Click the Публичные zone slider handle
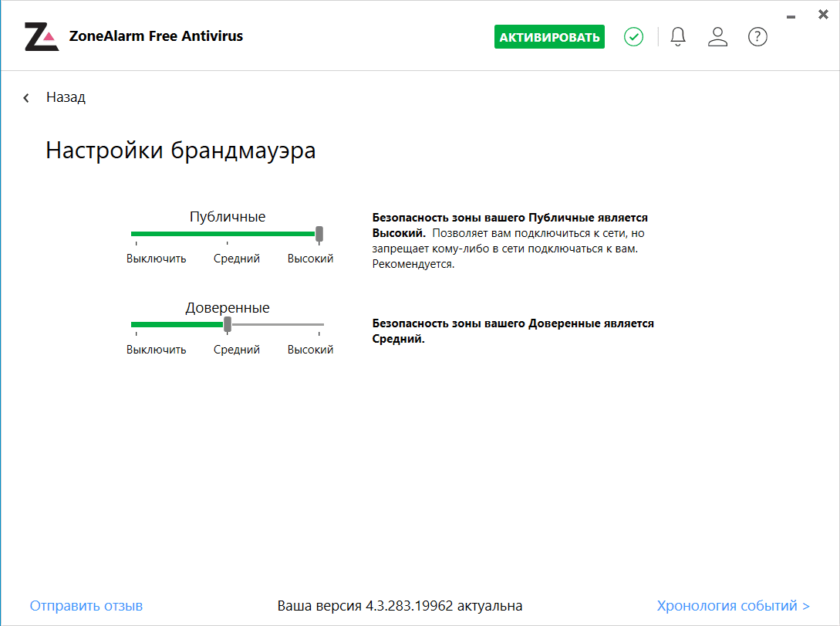The image size is (840, 626). pyautogui.click(x=319, y=234)
